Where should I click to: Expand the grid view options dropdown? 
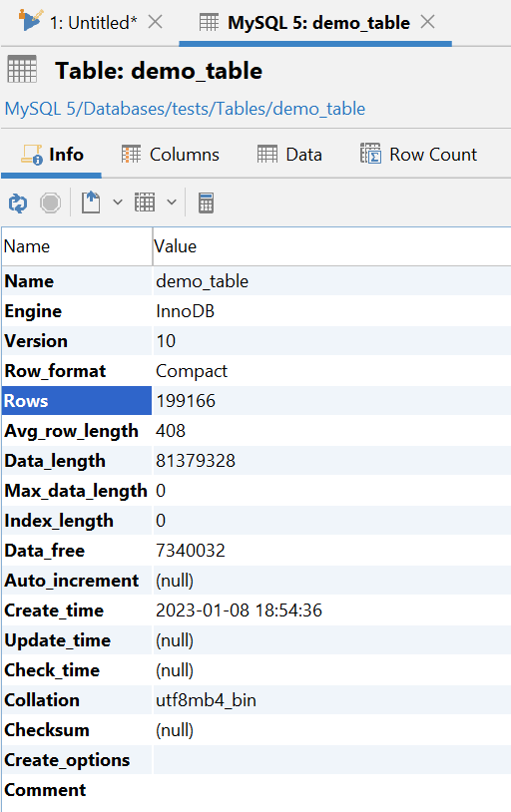click(x=172, y=203)
